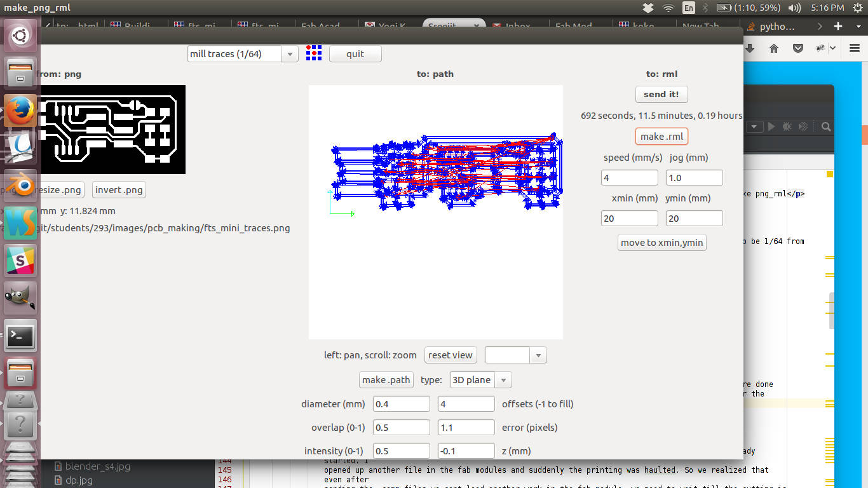The width and height of the screenshot is (868, 488).
Task: Click the Pocket icon in Firefox
Action: (798, 48)
